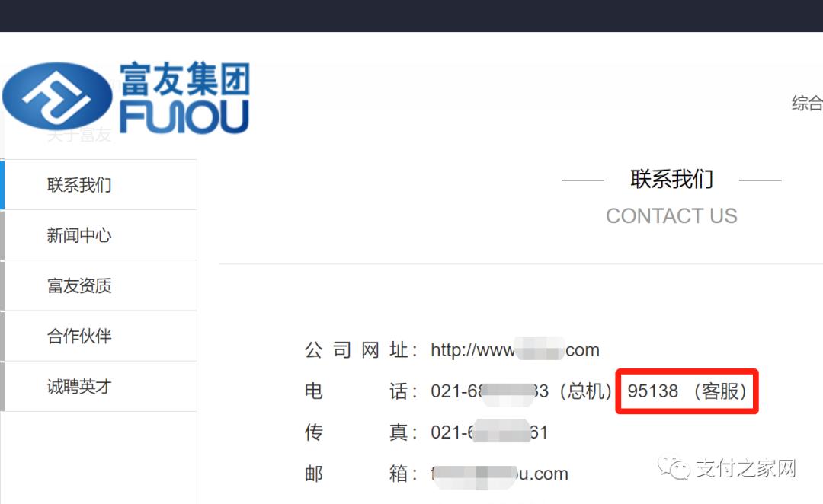Click the 联系我们 page heading
The height and width of the screenshot is (504, 823).
(x=672, y=180)
